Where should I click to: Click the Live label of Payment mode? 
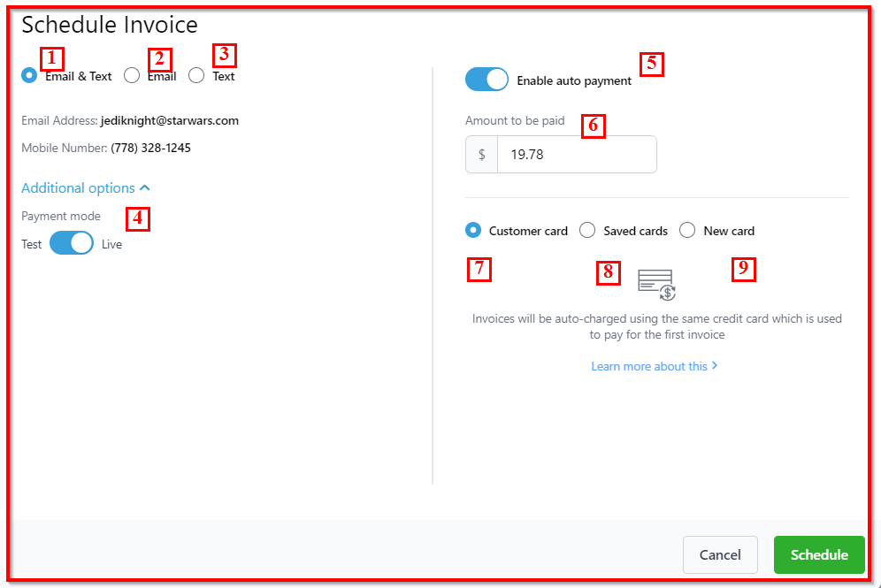click(x=111, y=244)
